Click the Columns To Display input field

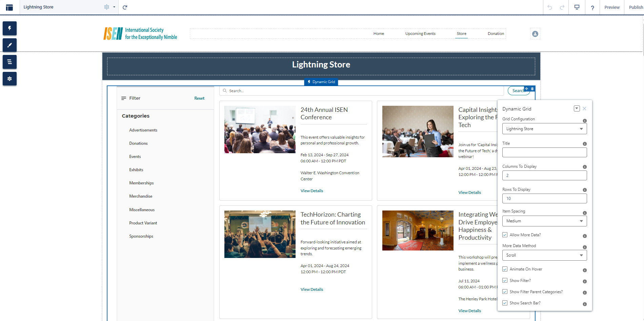[544, 176]
